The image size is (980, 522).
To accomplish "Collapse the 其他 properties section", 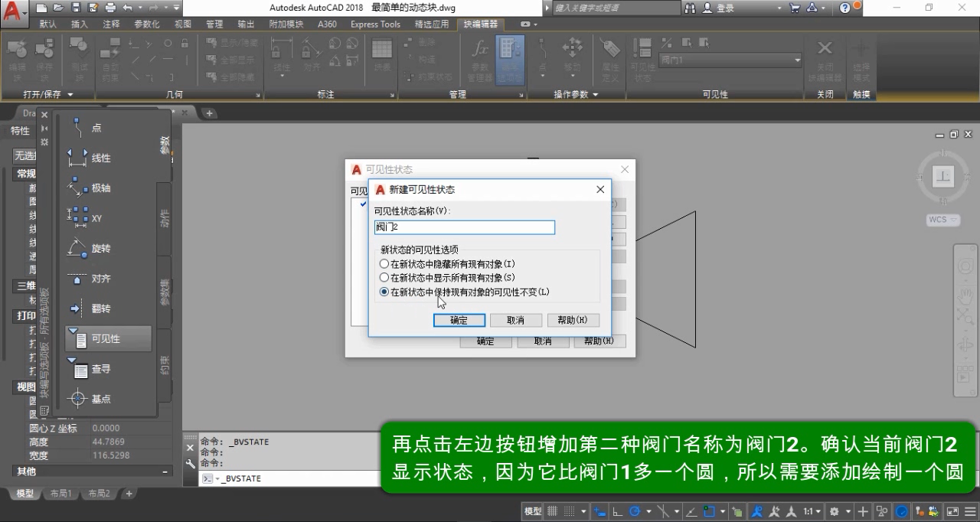I will pos(165,471).
